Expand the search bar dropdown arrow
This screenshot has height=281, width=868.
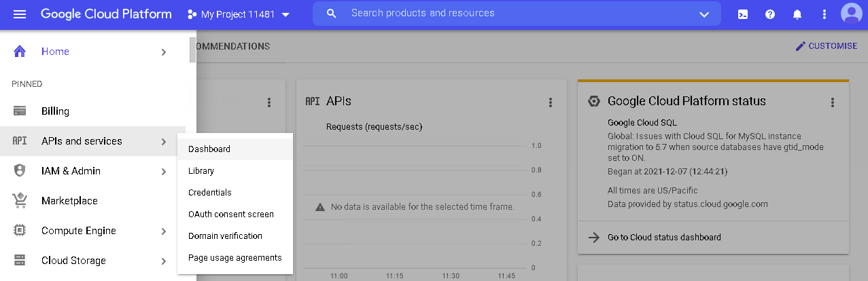(x=704, y=14)
